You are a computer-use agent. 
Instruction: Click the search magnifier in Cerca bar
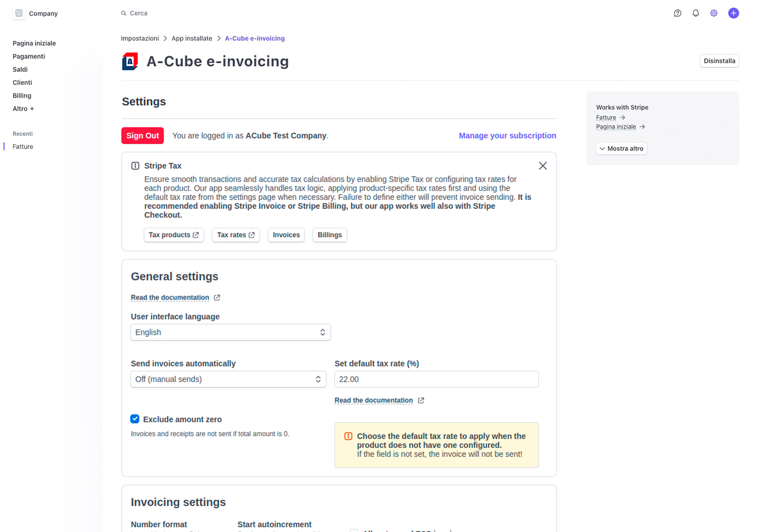pyautogui.click(x=123, y=13)
